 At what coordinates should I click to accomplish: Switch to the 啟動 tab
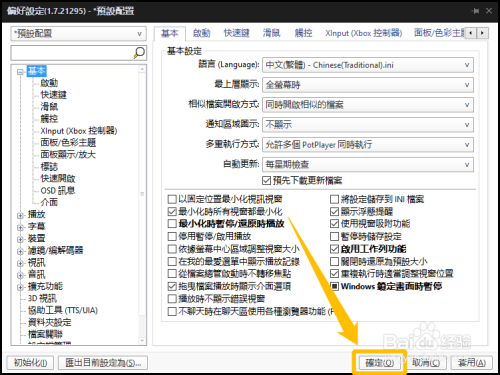coord(202,33)
